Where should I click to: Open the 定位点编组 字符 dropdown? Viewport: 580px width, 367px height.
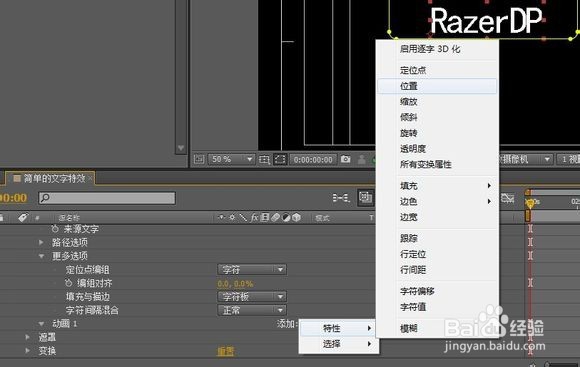252,270
